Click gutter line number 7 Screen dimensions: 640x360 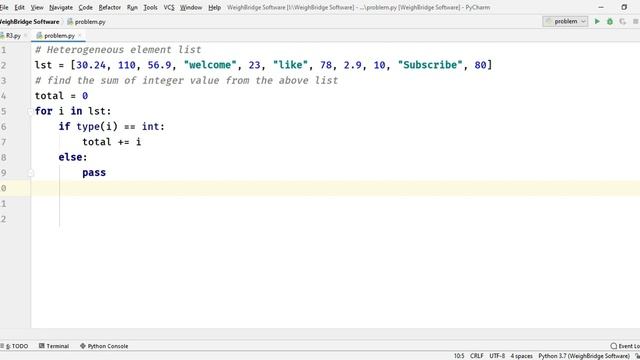click(x=3, y=142)
